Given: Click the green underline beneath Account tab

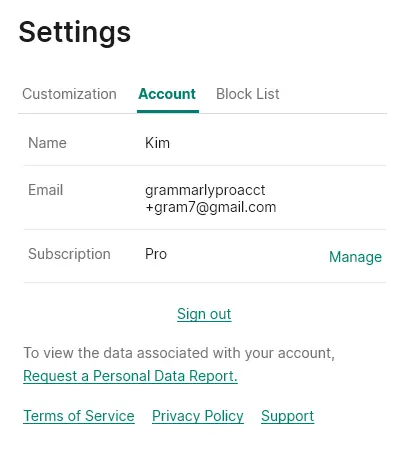Looking at the screenshot, I should [168, 111].
